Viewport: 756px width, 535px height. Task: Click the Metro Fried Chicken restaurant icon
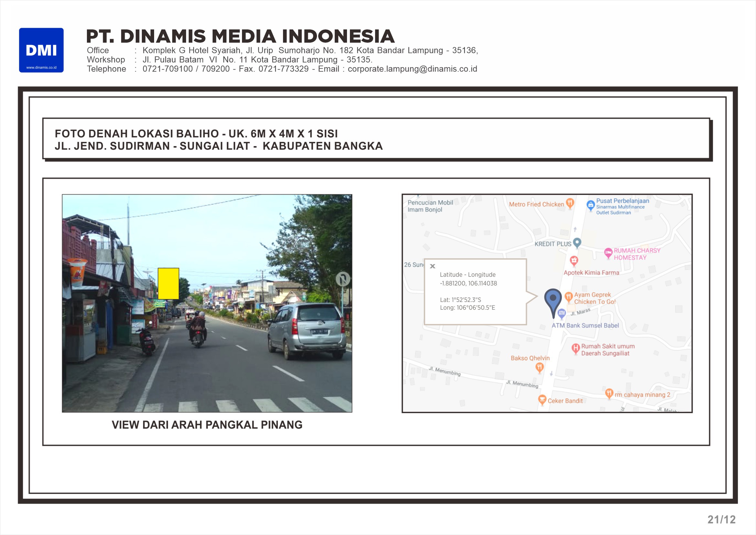coord(570,203)
